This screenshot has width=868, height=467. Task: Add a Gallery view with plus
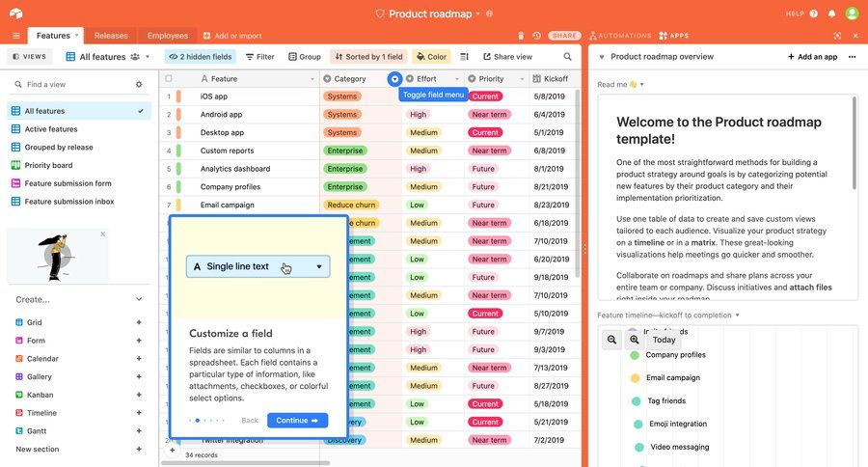pyautogui.click(x=139, y=376)
